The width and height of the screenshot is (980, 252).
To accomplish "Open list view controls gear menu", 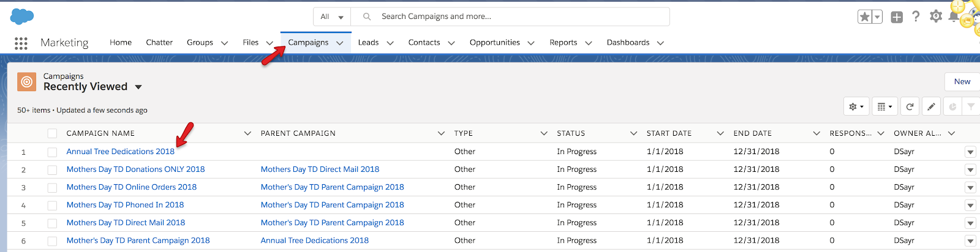I will pyautogui.click(x=856, y=106).
